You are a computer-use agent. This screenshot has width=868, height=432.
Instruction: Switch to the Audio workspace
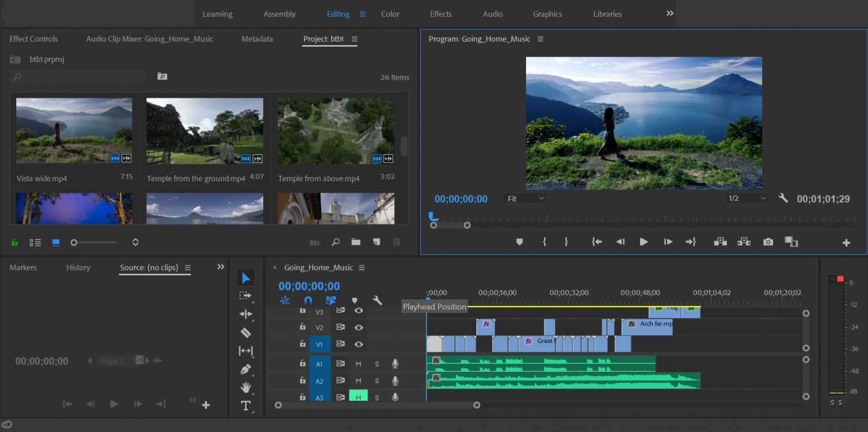pyautogui.click(x=492, y=14)
